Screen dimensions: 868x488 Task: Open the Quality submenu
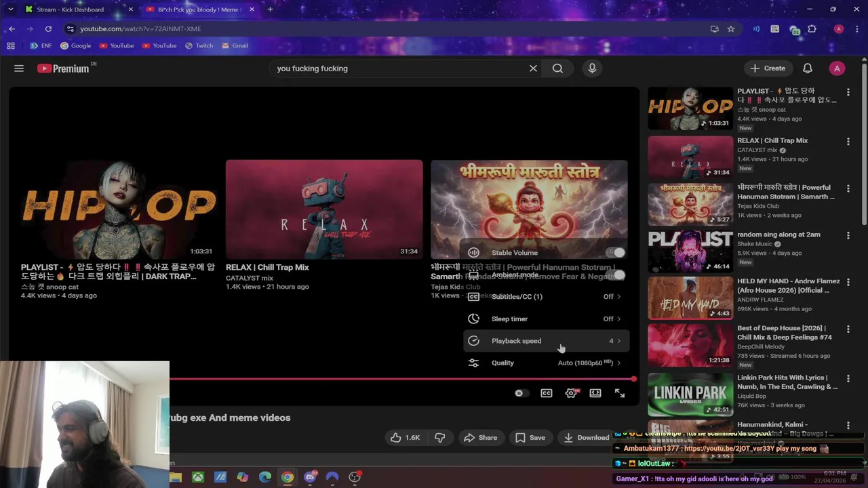pos(547,363)
